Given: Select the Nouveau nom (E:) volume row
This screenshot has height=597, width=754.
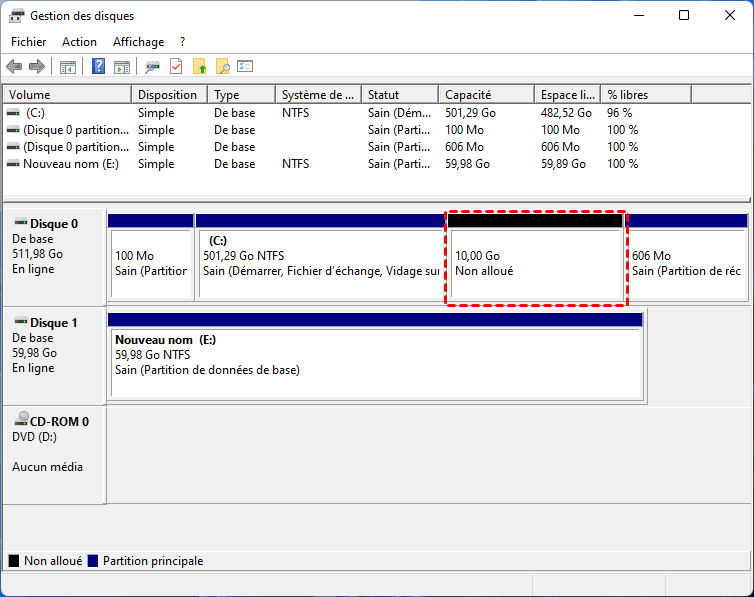Looking at the screenshot, I should click(x=70, y=164).
